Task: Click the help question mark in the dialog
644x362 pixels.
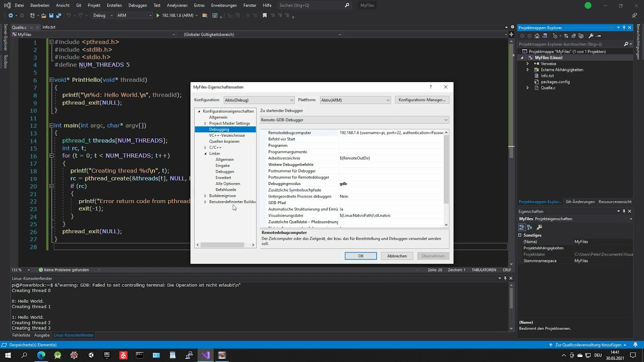Action: [x=430, y=87]
